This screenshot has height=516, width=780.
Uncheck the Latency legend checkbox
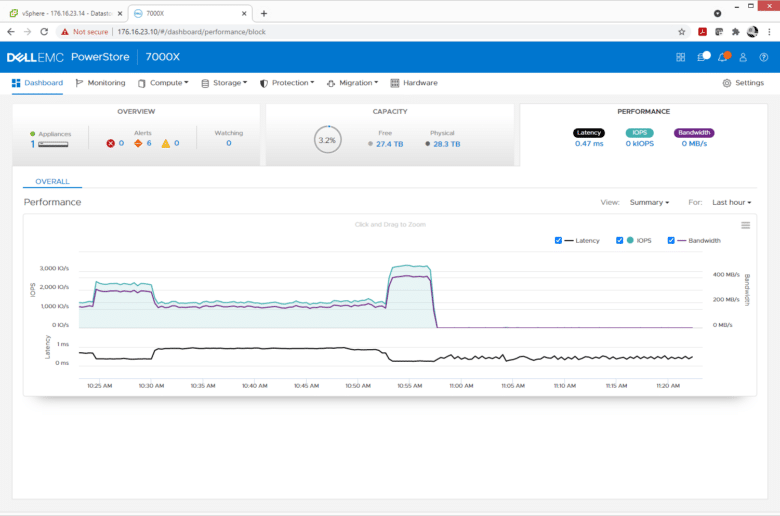click(x=558, y=240)
